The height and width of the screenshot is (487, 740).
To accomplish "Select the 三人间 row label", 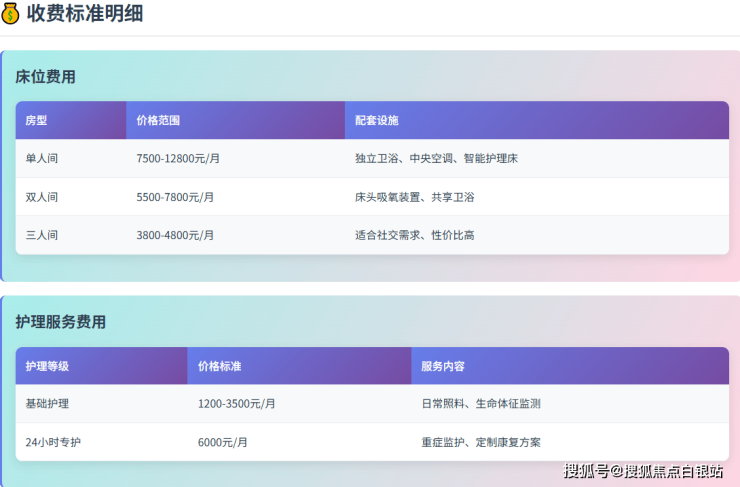I will click(42, 235).
